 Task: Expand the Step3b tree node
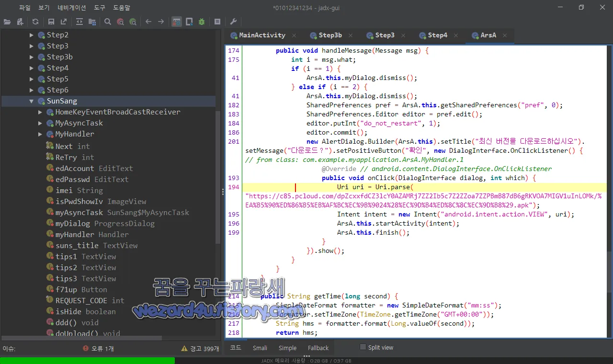[32, 57]
